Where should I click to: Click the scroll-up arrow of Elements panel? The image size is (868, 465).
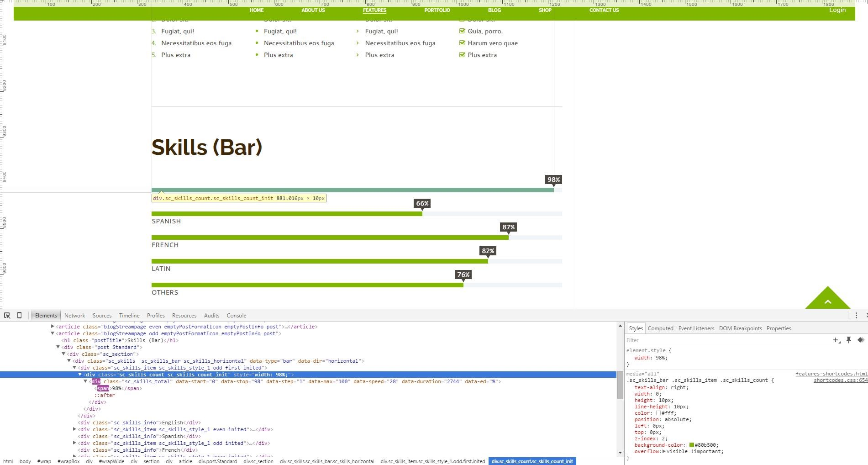point(620,326)
